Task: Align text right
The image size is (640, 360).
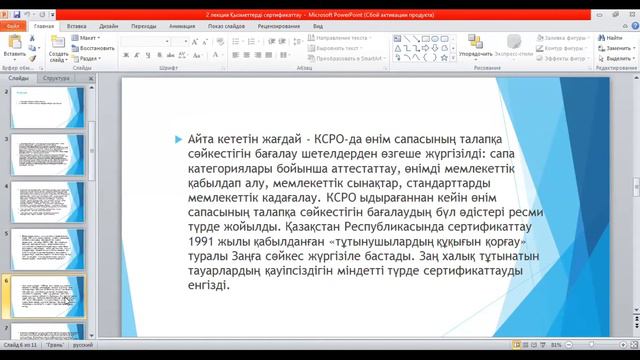Action: [x=258, y=55]
